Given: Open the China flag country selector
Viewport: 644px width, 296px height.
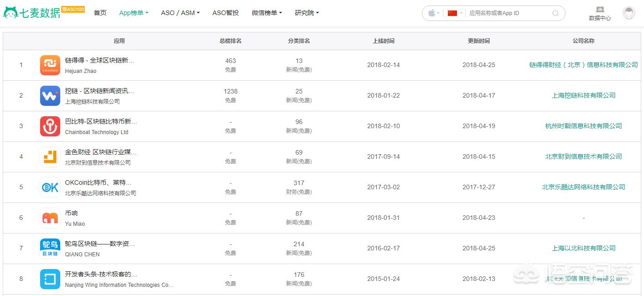Looking at the screenshot, I should (x=452, y=13).
